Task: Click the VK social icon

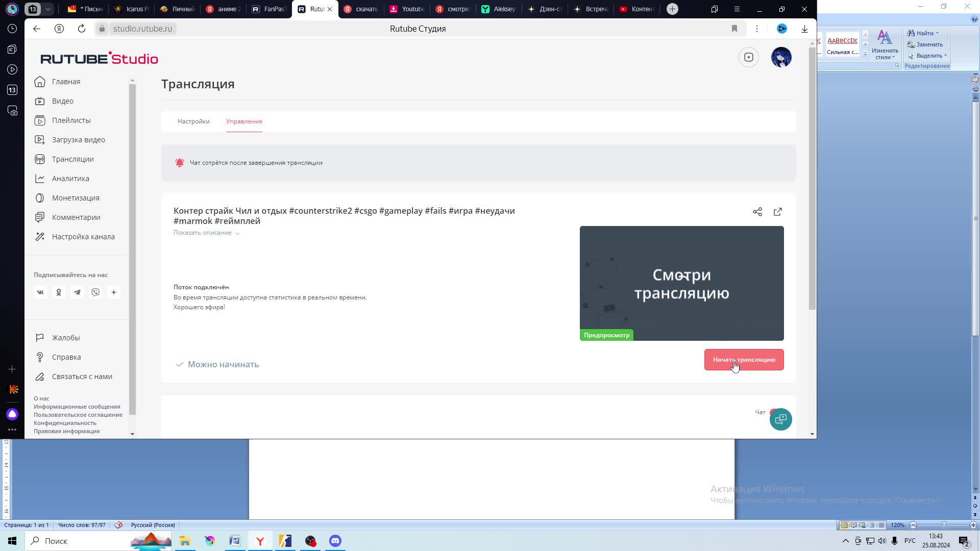Action: 40,292
